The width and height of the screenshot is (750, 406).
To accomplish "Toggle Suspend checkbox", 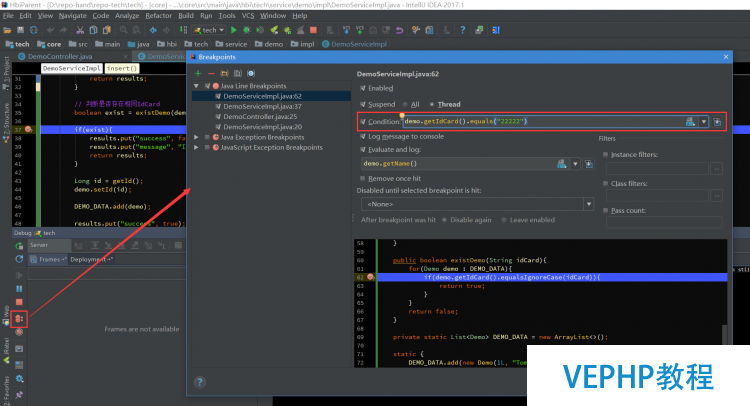I will [363, 104].
